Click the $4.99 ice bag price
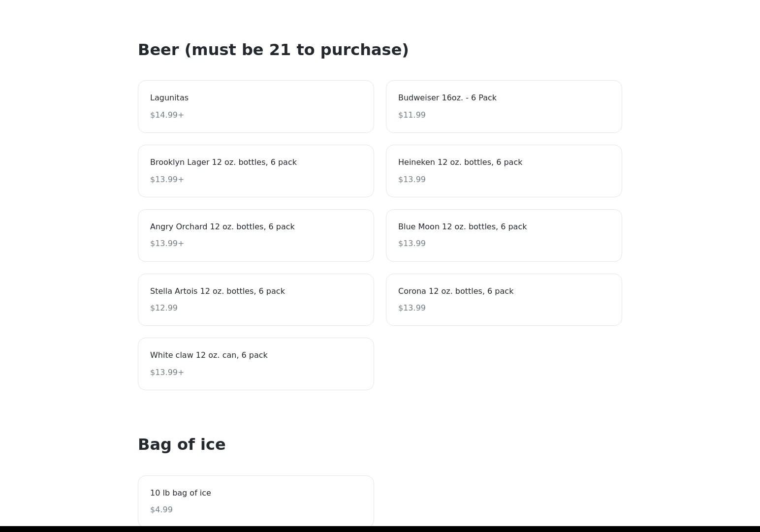 161,510
